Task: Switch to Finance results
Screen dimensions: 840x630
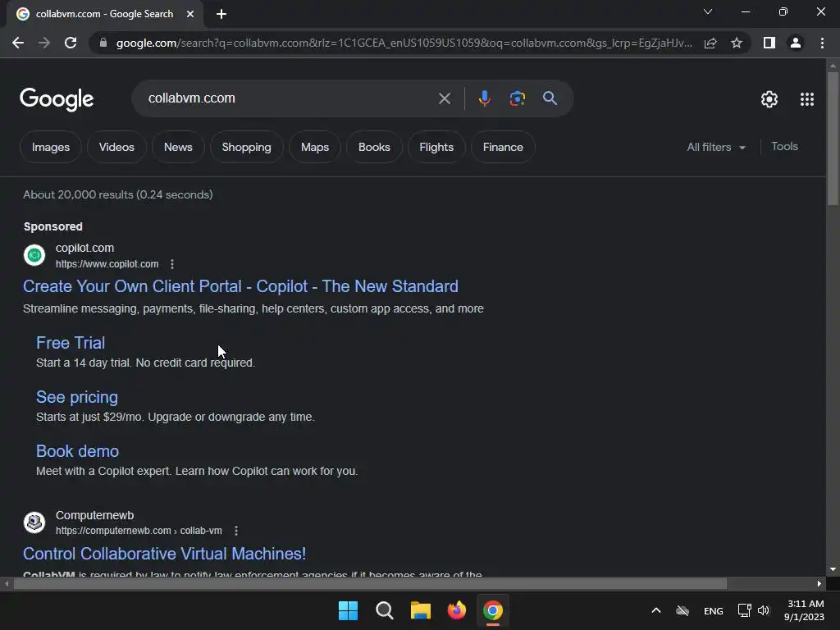Action: tap(503, 147)
